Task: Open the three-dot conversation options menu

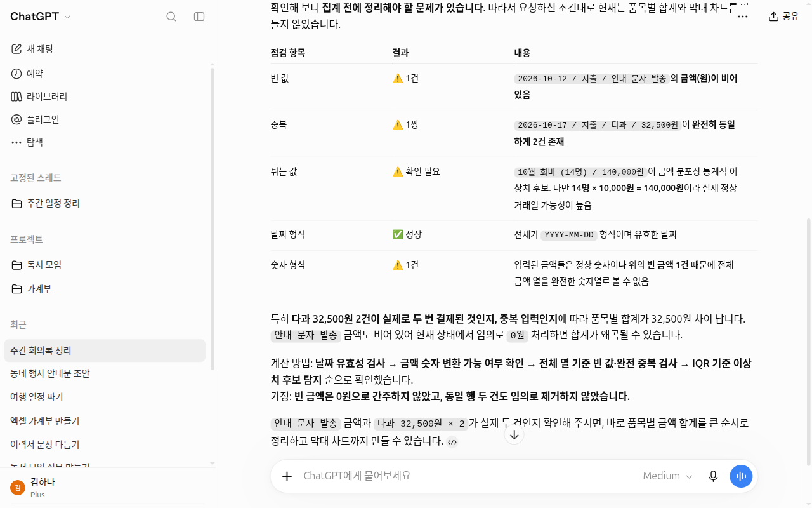Action: [x=743, y=17]
